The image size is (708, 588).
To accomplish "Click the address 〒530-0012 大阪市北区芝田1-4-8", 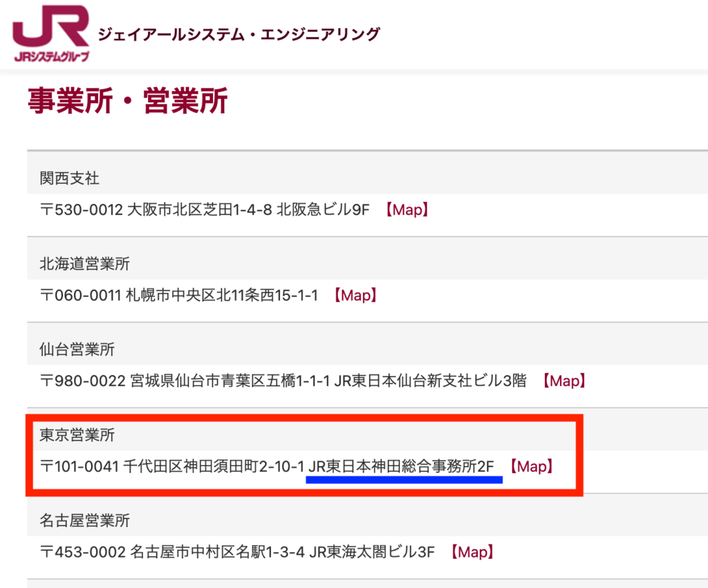I will click(156, 210).
